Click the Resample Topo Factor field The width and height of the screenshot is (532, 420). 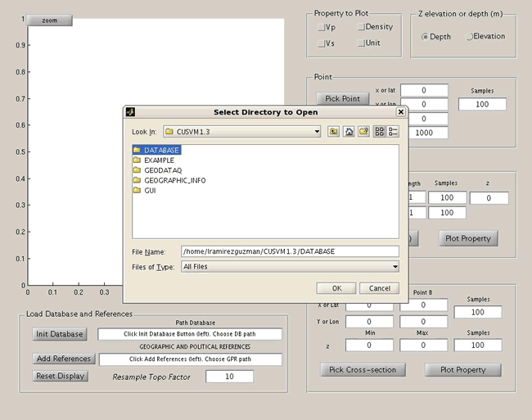point(229,377)
